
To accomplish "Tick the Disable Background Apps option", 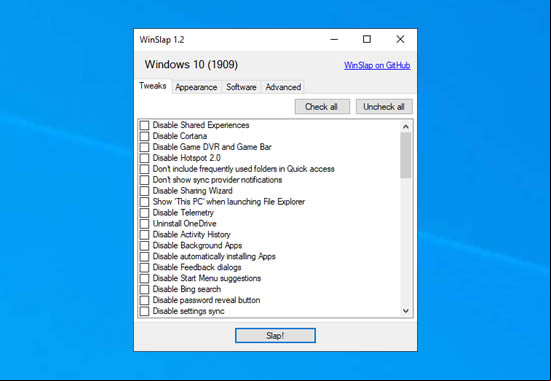I will pos(144,245).
